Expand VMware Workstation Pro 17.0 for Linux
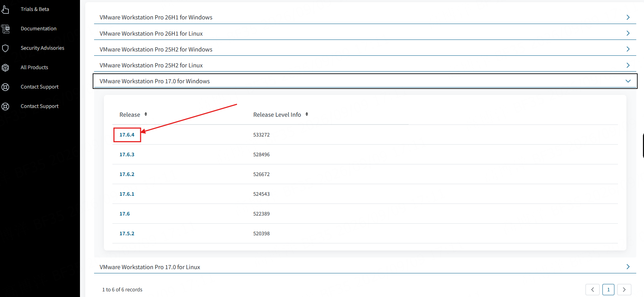 [x=365, y=267]
